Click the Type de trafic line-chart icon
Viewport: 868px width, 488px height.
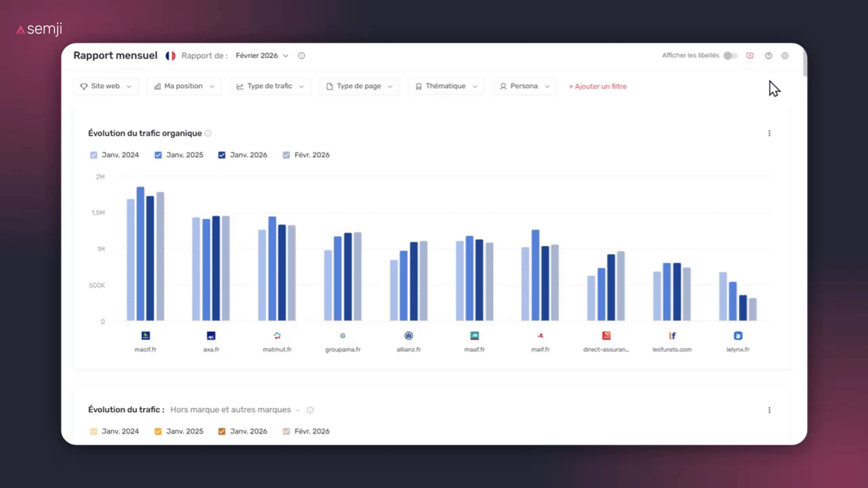[240, 86]
